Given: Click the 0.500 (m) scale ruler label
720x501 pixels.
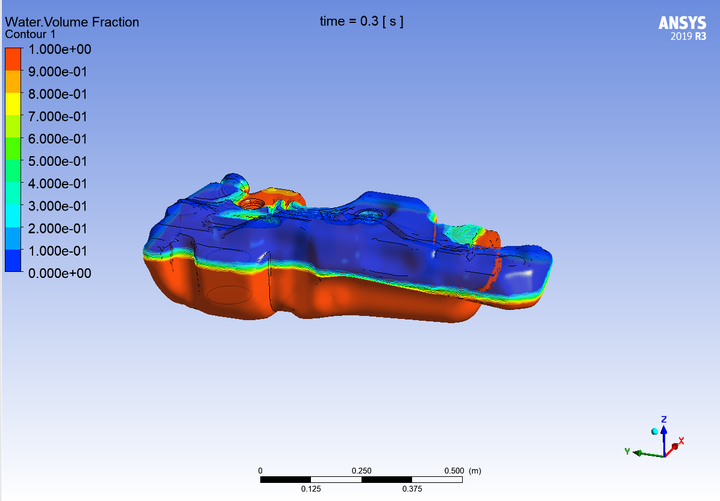Looking at the screenshot, I should click(462, 471).
